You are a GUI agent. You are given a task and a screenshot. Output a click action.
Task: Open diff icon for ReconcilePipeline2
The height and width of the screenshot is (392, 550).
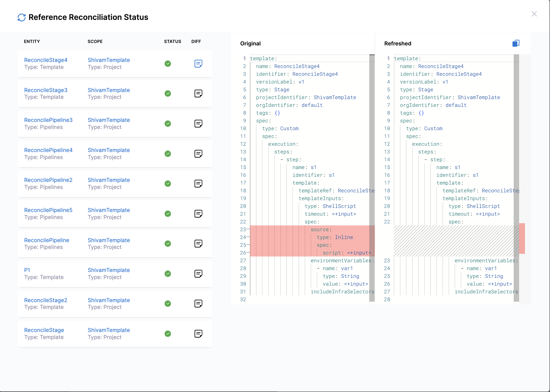[x=198, y=184]
